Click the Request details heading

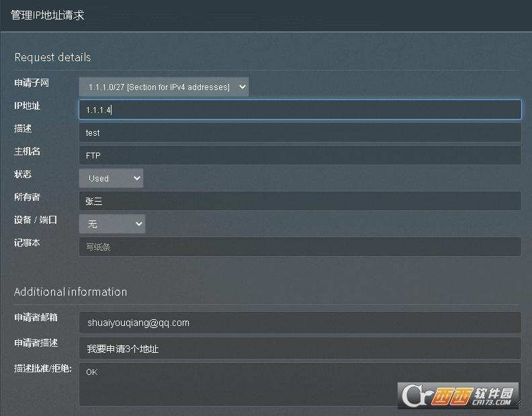(x=52, y=57)
